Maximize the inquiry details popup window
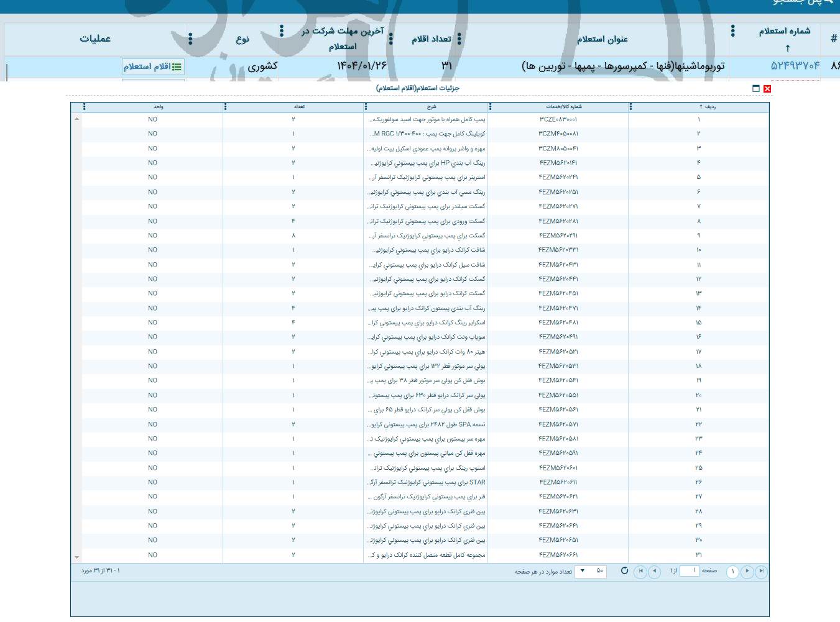The width and height of the screenshot is (840, 622). click(x=756, y=89)
